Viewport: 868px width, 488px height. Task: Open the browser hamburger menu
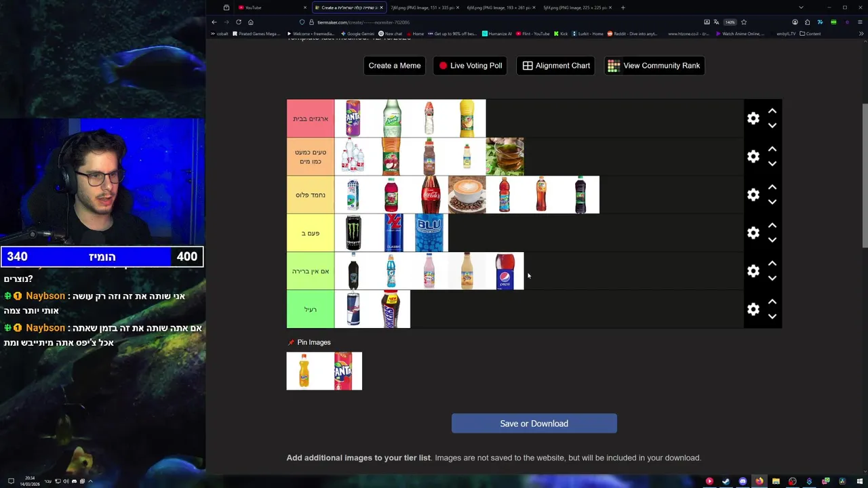coord(861,22)
